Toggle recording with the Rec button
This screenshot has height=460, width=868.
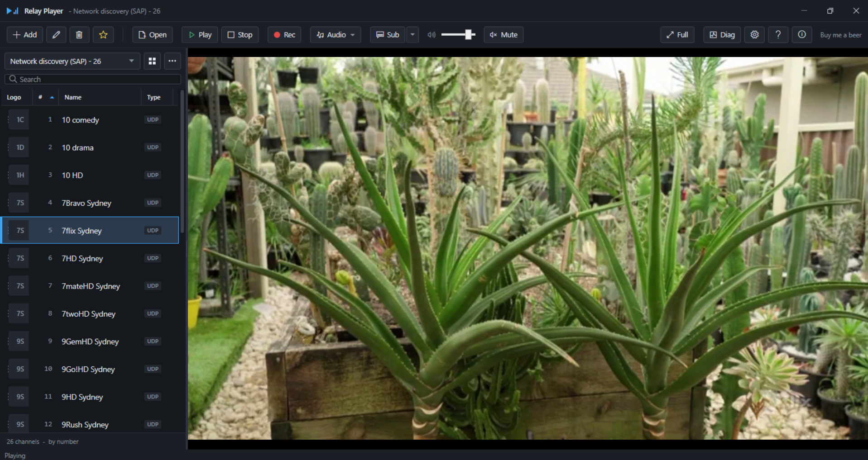(x=284, y=35)
